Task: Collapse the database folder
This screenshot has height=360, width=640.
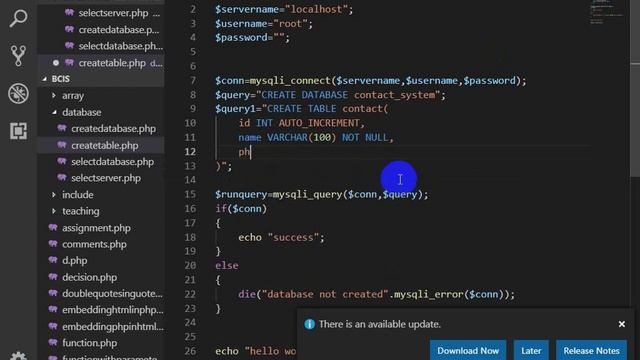Action: pyautogui.click(x=54, y=112)
